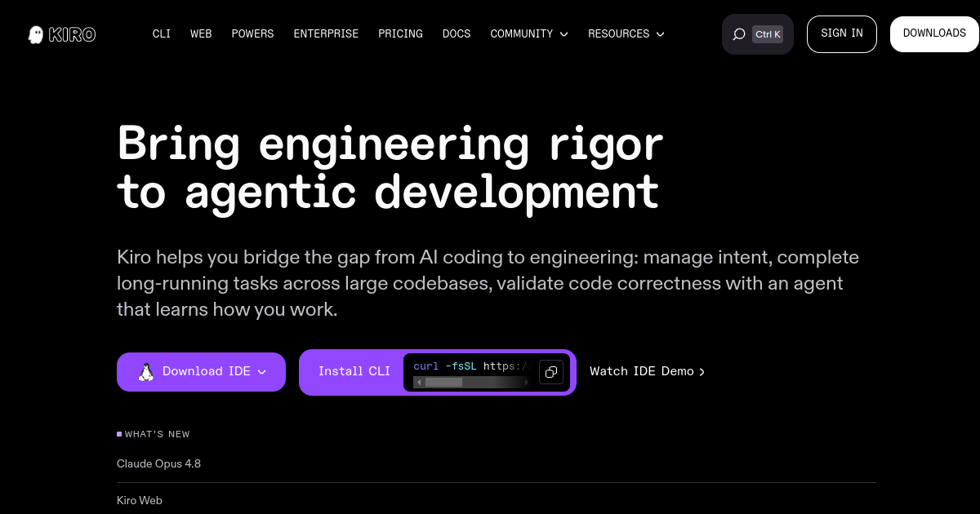Expand the COMMUNITY dropdown menu
This screenshot has height=514, width=980.
tap(529, 34)
